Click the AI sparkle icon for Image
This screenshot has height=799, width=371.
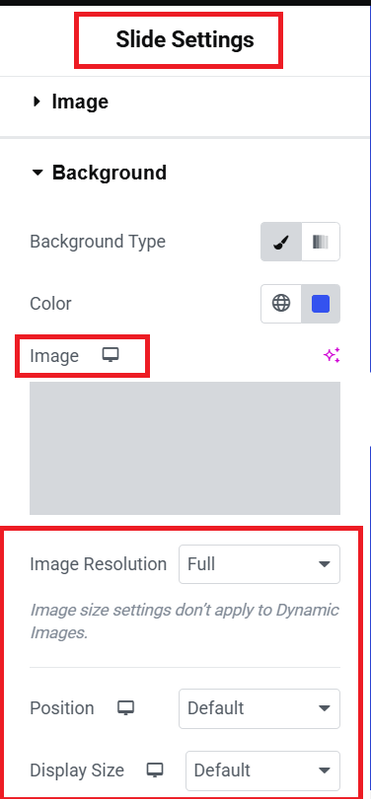[x=332, y=355]
